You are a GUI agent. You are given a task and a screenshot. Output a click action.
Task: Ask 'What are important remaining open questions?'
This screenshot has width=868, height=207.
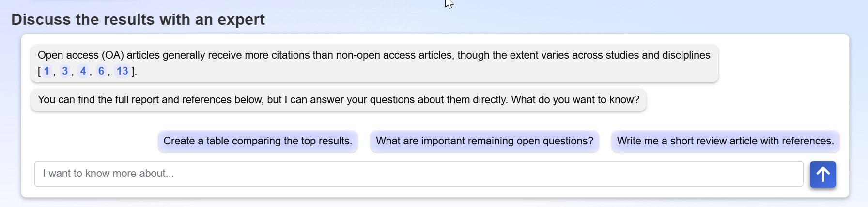coord(484,141)
